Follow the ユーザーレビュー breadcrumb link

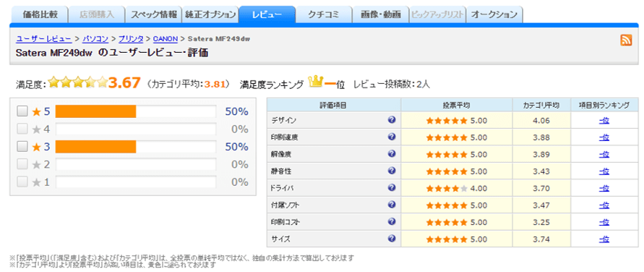point(44,39)
